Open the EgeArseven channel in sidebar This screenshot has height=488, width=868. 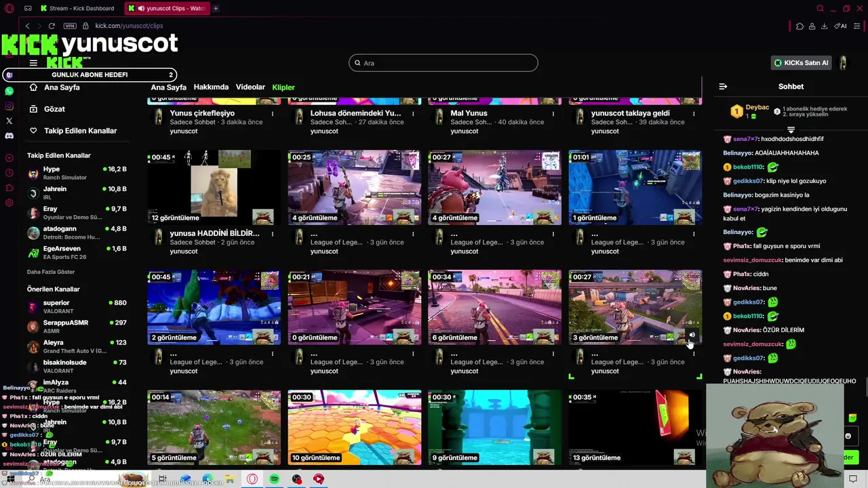(x=77, y=253)
